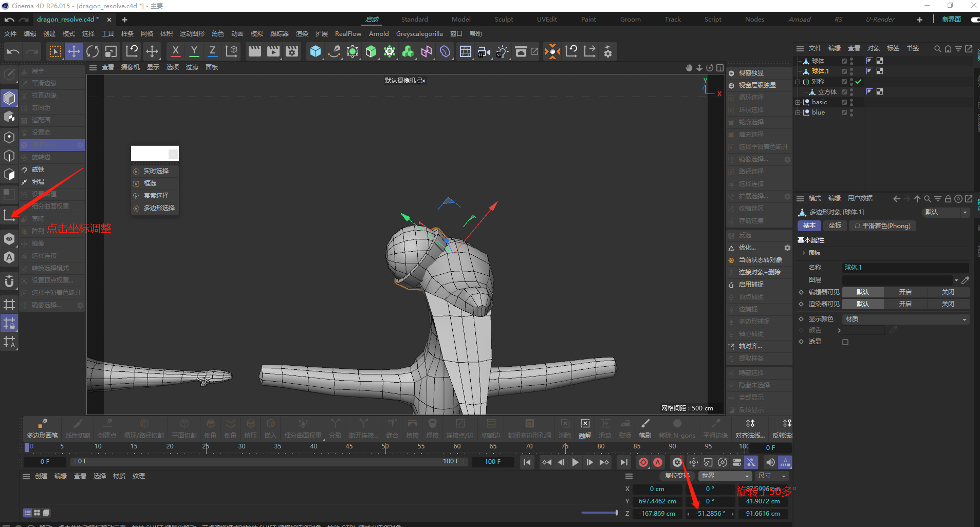Switch to the Sculpt layout tab
The image size is (980, 527).
pyautogui.click(x=504, y=20)
